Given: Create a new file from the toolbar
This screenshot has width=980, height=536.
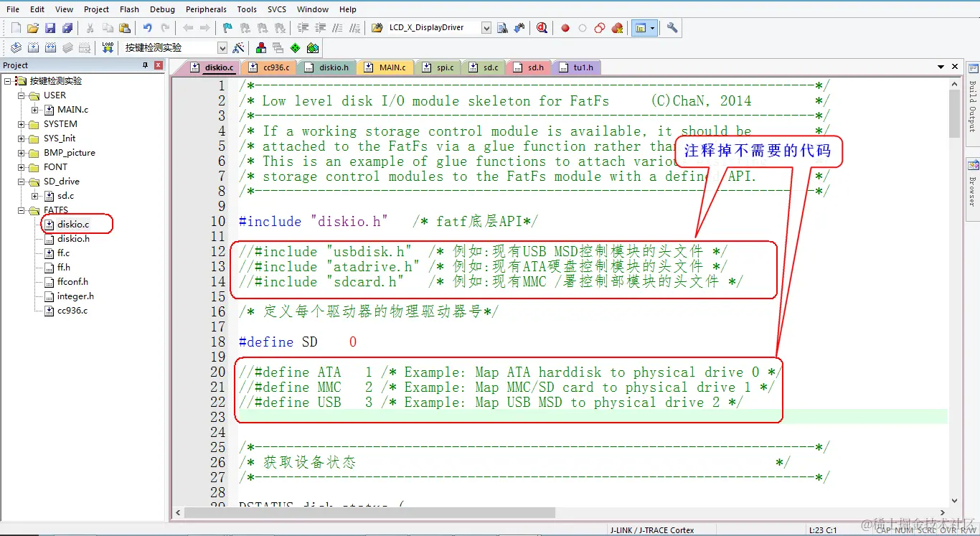Looking at the screenshot, I should pyautogui.click(x=16, y=28).
